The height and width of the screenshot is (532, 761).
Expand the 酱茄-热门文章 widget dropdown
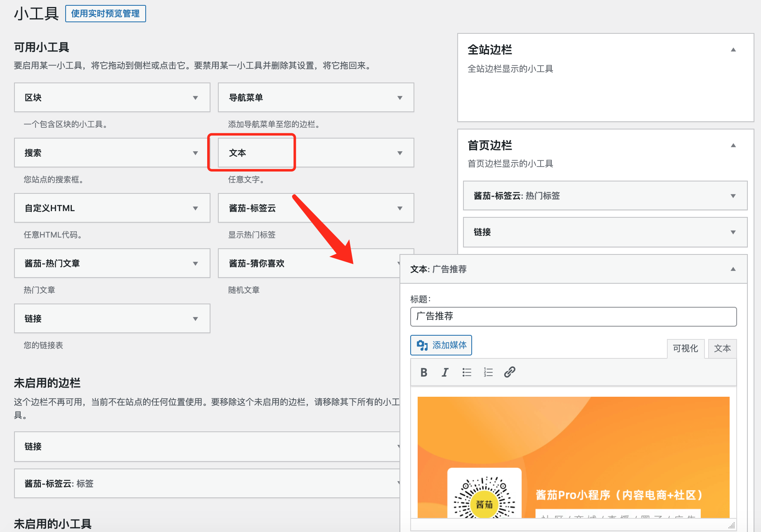point(196,264)
